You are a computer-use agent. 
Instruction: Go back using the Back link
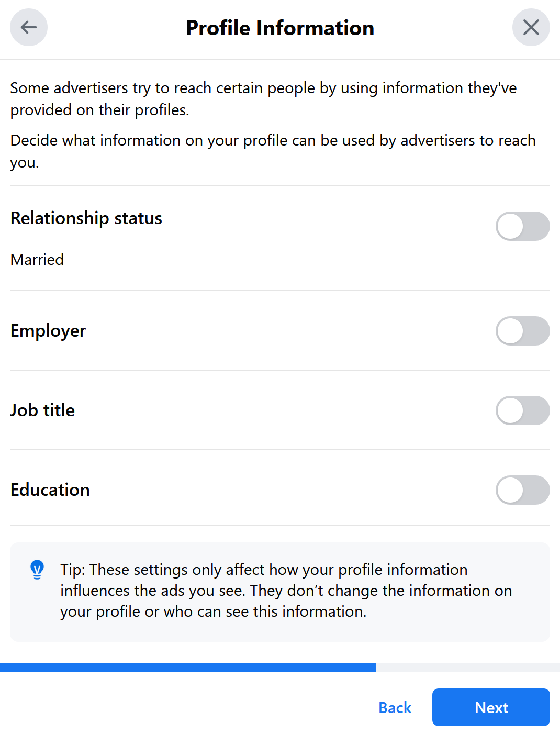pos(395,707)
